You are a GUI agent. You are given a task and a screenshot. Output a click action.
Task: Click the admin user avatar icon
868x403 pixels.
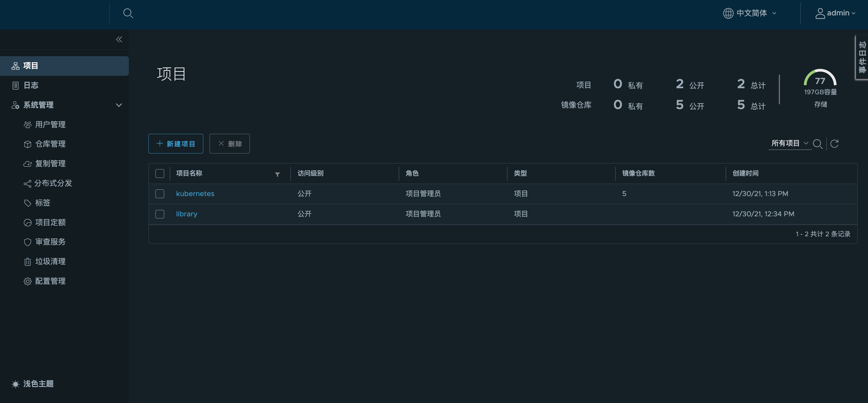click(820, 13)
